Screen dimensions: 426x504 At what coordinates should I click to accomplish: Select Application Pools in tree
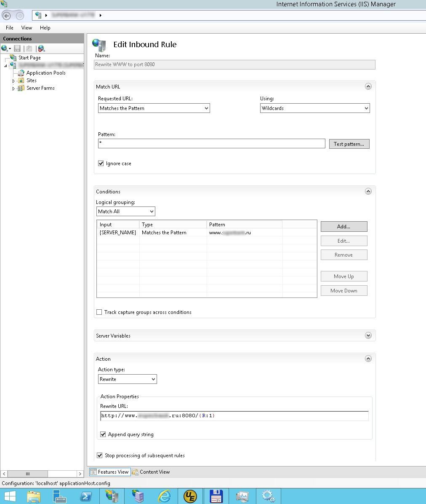tap(46, 73)
